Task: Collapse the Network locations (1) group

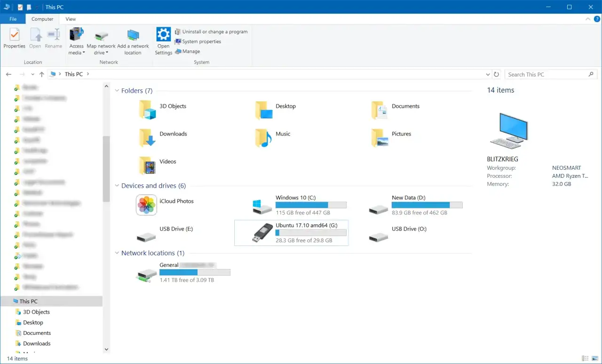Action: point(117,253)
